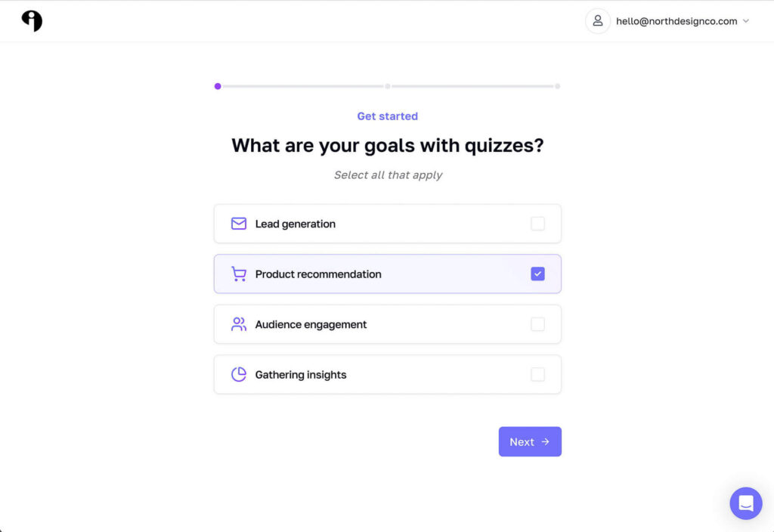Jump to the last progress step dot
Screen dimensions: 774x532
coord(558,86)
